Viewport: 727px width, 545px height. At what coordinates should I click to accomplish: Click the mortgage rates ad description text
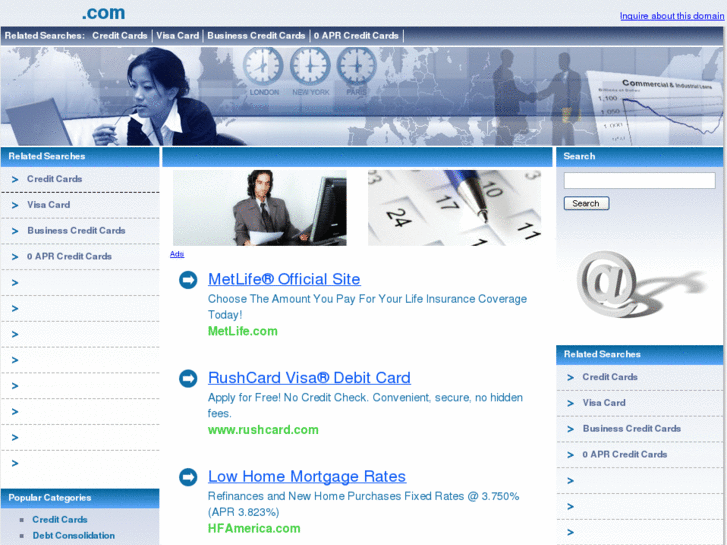(x=364, y=504)
